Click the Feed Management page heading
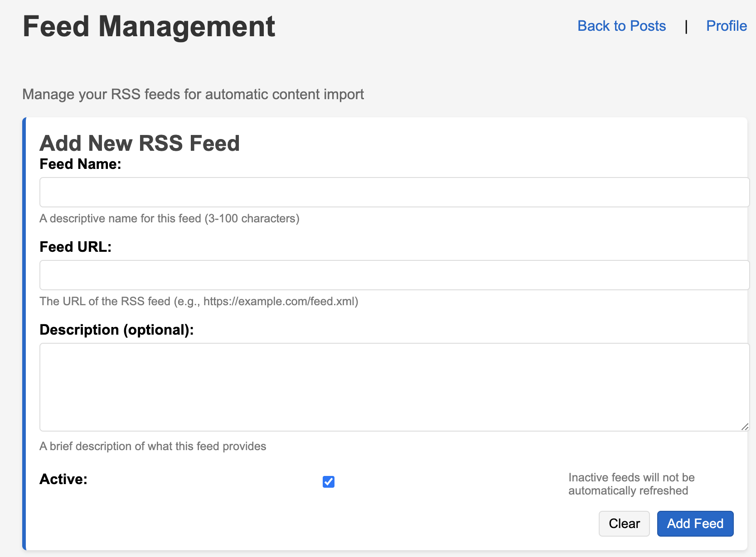This screenshot has height=557, width=756. [149, 26]
